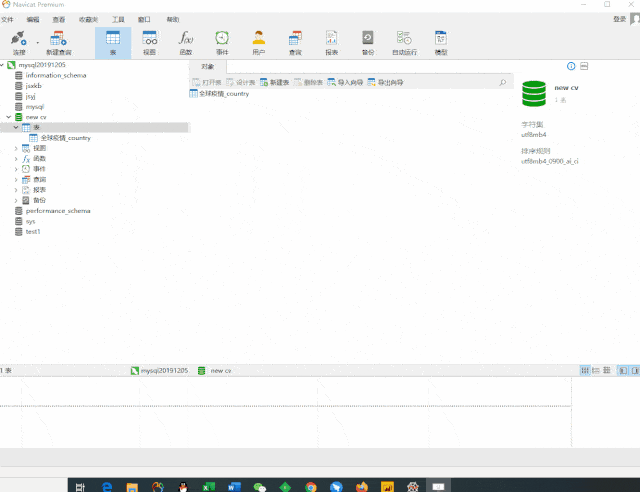The image size is (640, 492).
Task: Expand the 函数 tree node
Action: [x=16, y=158]
